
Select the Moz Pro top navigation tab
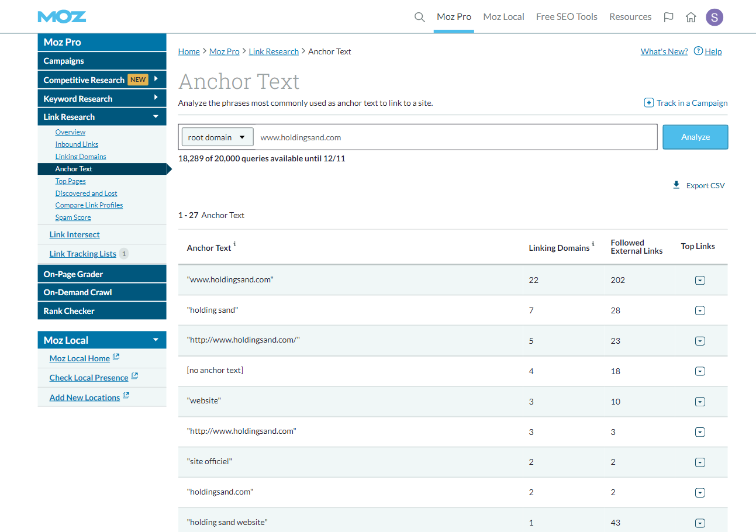454,17
